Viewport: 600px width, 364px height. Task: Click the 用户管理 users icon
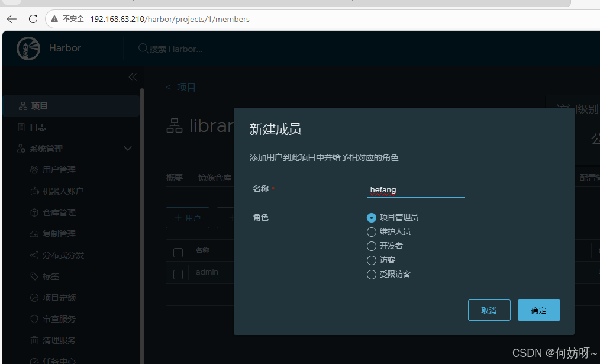[34, 170]
